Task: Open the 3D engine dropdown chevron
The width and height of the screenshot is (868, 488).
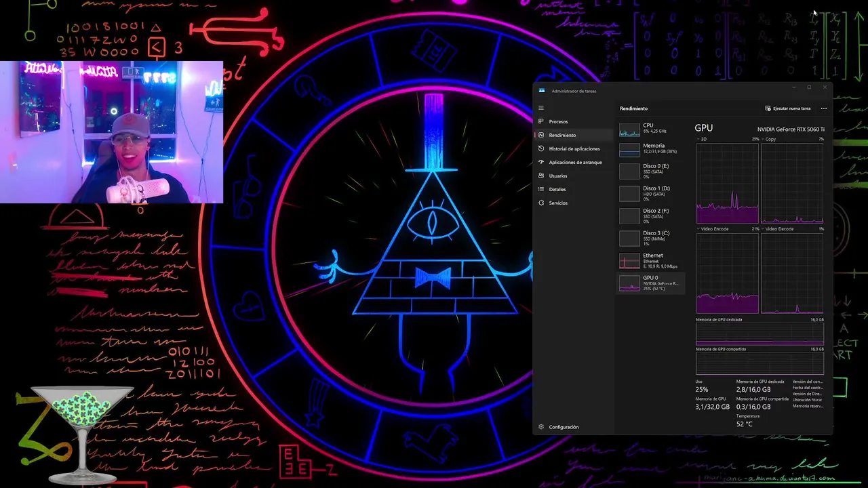Action: pos(698,139)
